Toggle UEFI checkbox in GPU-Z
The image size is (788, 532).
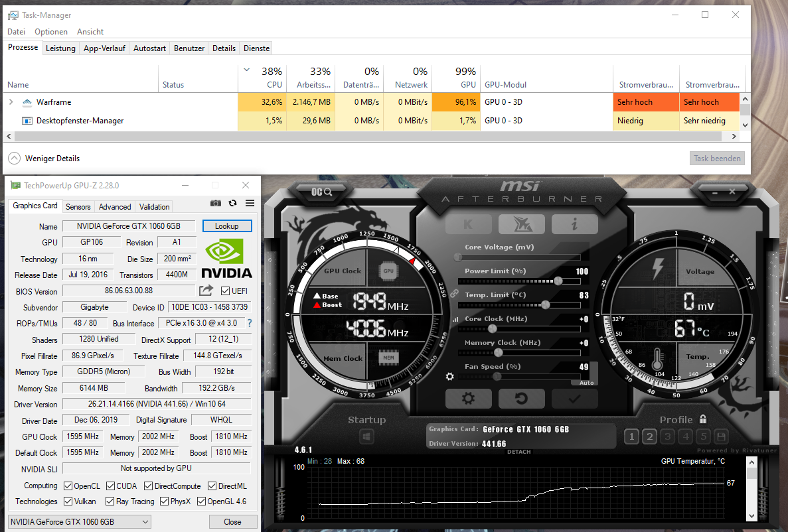225,291
